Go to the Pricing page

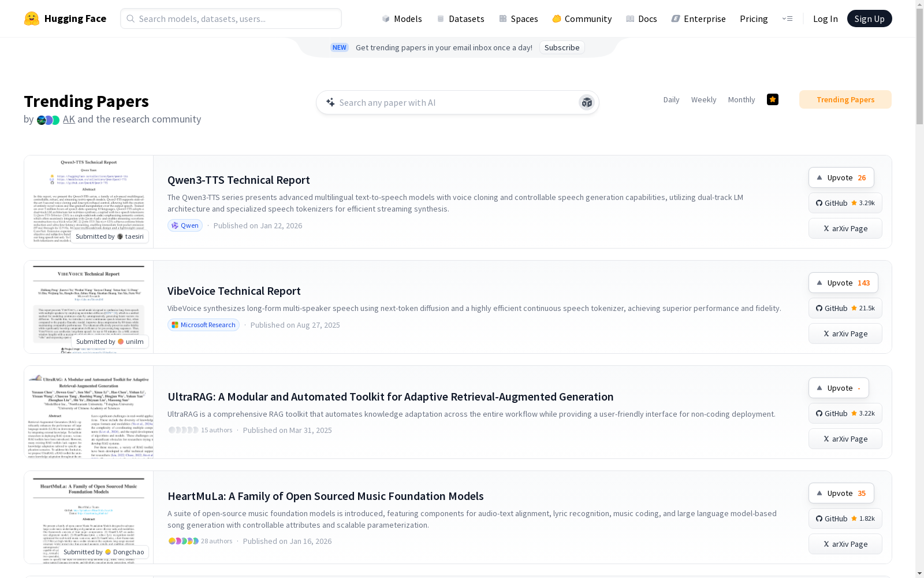pyautogui.click(x=754, y=18)
